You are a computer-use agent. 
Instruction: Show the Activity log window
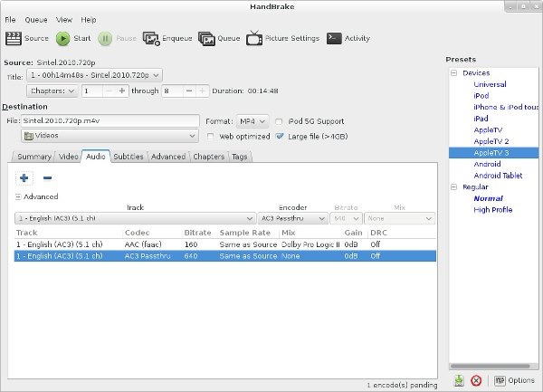tap(334, 38)
